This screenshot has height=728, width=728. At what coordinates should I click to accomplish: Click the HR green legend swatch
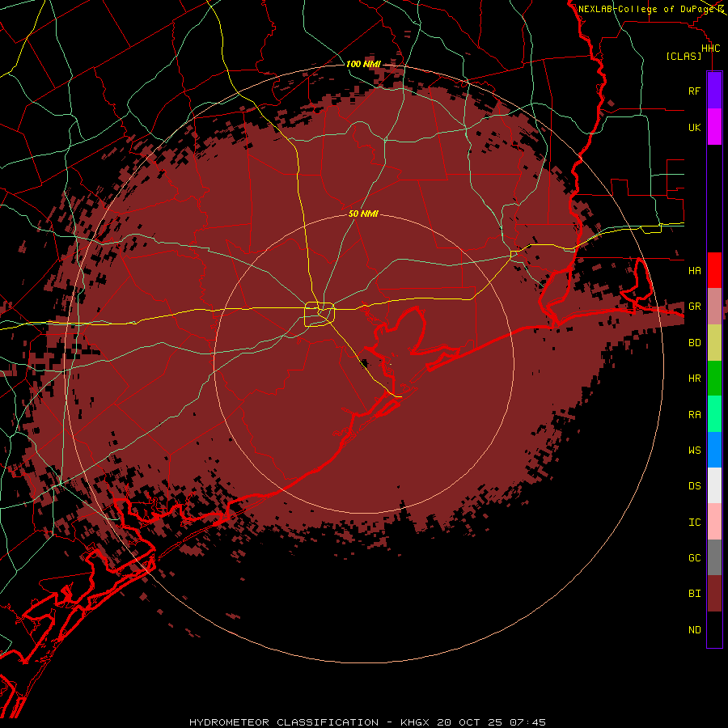point(714,379)
